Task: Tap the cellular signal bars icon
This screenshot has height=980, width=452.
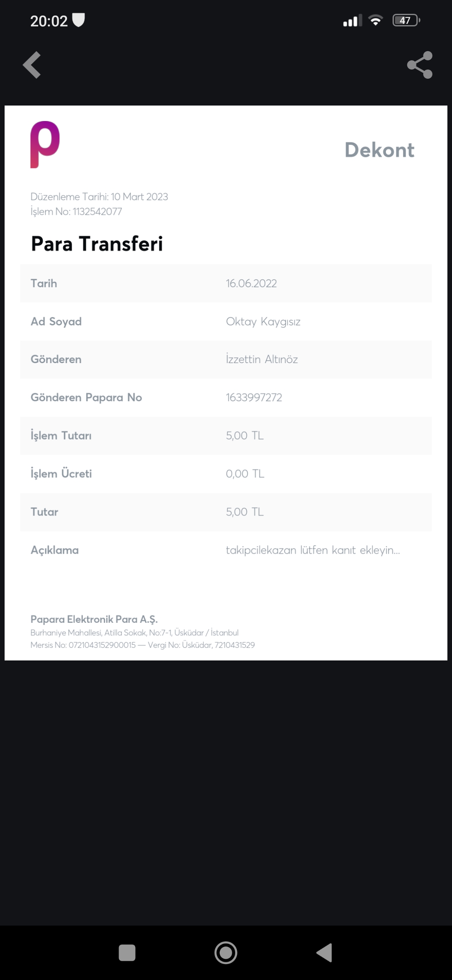Action: coord(352,20)
